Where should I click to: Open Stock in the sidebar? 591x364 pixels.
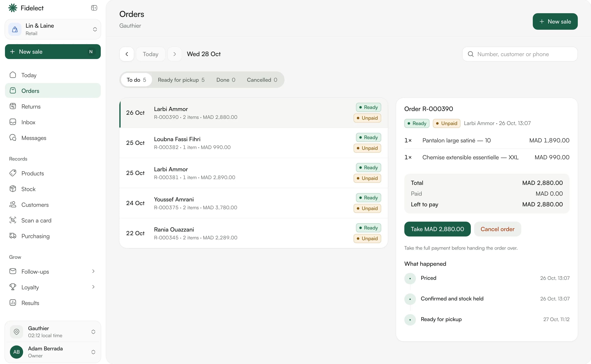point(53,189)
